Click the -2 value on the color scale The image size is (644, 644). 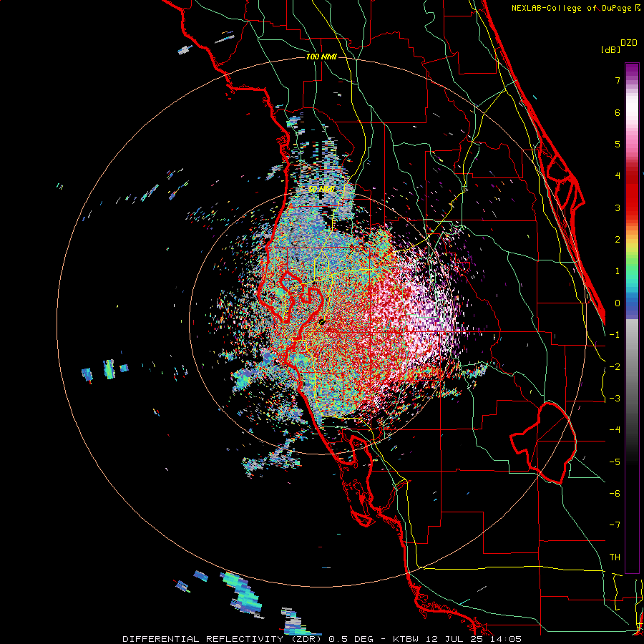pyautogui.click(x=615, y=367)
